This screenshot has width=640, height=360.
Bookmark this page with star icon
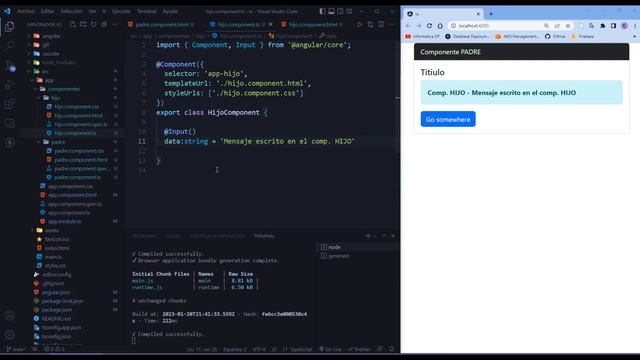click(x=568, y=26)
